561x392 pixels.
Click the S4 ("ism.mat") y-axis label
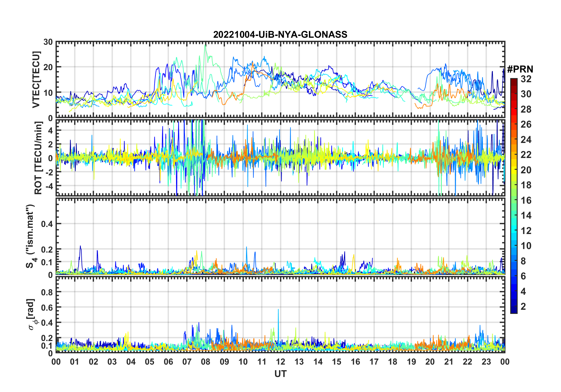click(31, 236)
